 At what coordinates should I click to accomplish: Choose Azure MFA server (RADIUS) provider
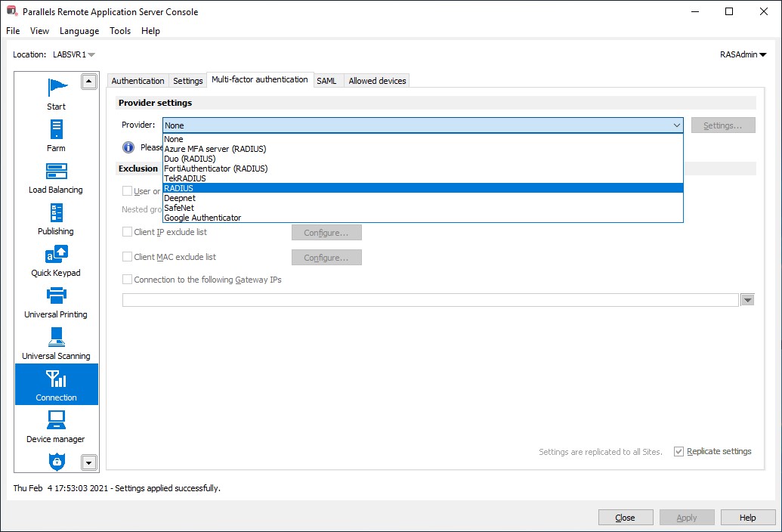(x=423, y=149)
